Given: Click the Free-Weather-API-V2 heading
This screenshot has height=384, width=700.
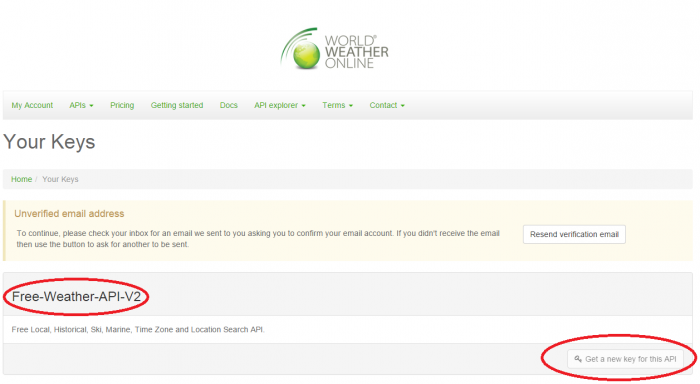Looking at the screenshot, I should [x=76, y=296].
